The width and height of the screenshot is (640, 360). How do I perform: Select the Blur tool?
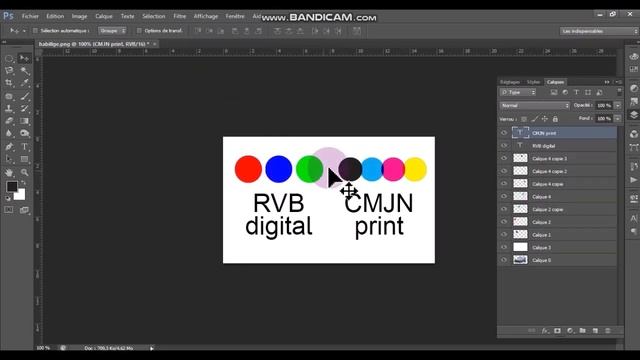click(9, 133)
